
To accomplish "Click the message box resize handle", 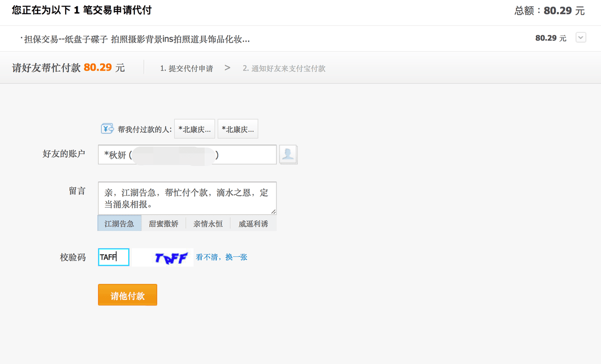I will (273, 212).
